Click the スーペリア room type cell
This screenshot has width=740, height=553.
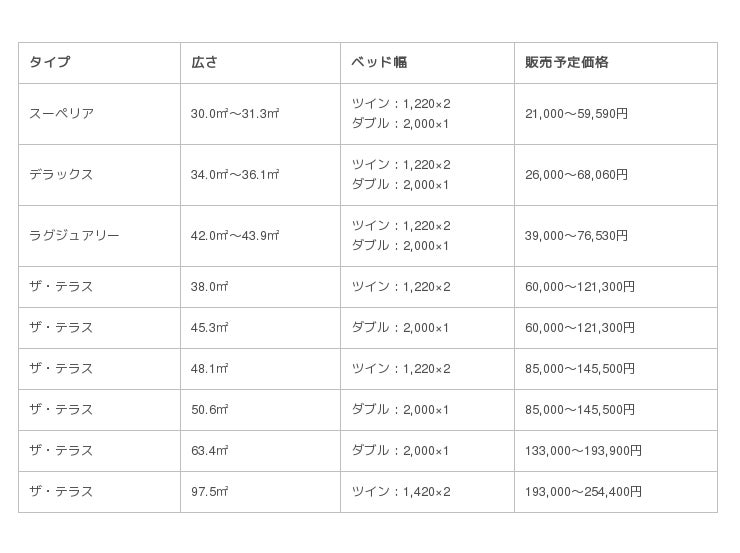pyautogui.click(x=62, y=114)
